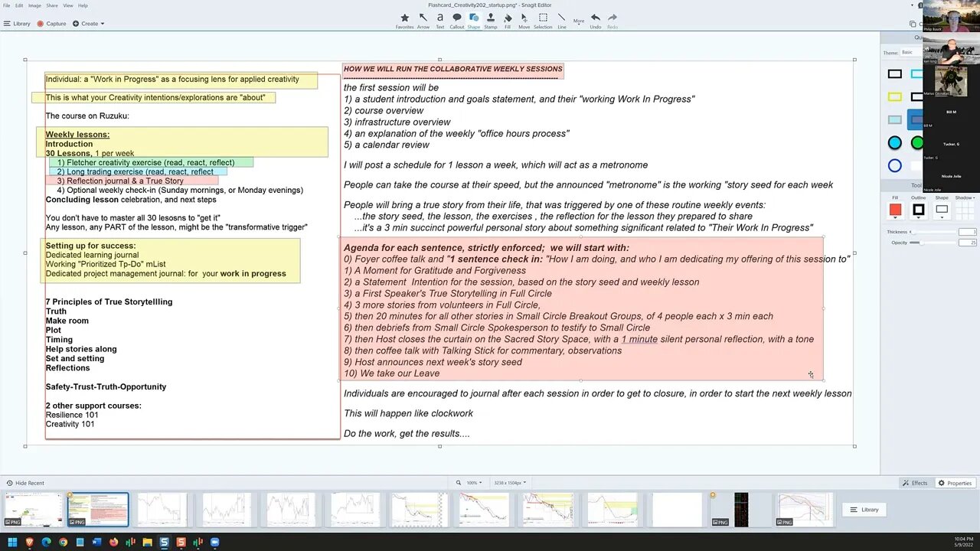Viewport: 980px width, 551px height.
Task: Open Brave browser from taskbar
Action: (x=29, y=543)
